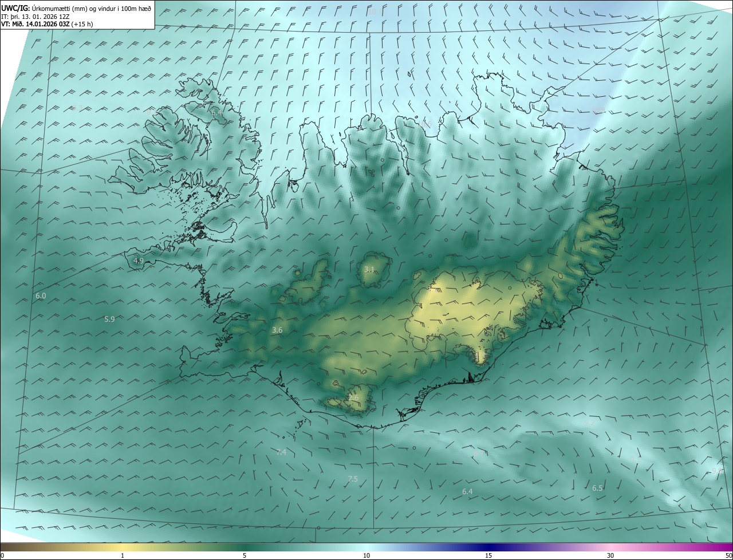This screenshot has height=560, width=733.
Task: Click the 50 tick on the colorbar
Action: click(729, 556)
